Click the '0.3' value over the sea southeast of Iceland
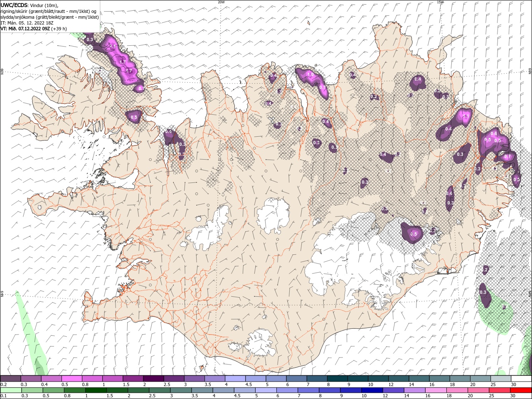 click(483, 292)
